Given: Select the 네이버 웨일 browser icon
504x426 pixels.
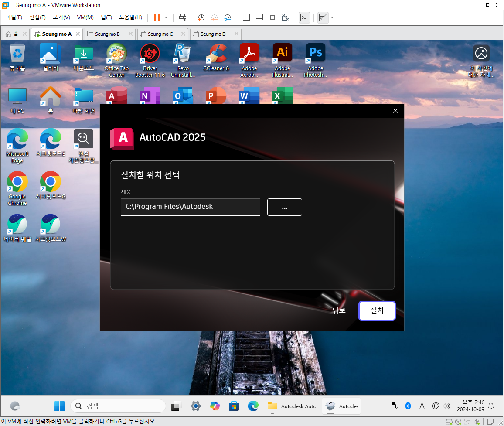Looking at the screenshot, I should pos(17,228).
